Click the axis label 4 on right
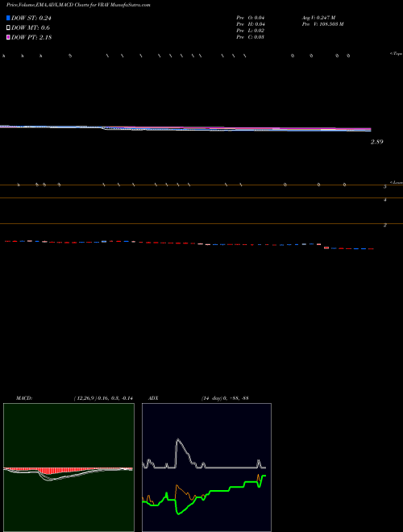 385,200
